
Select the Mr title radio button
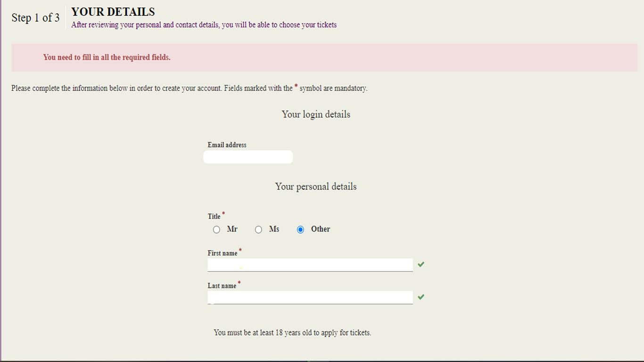[x=216, y=230]
